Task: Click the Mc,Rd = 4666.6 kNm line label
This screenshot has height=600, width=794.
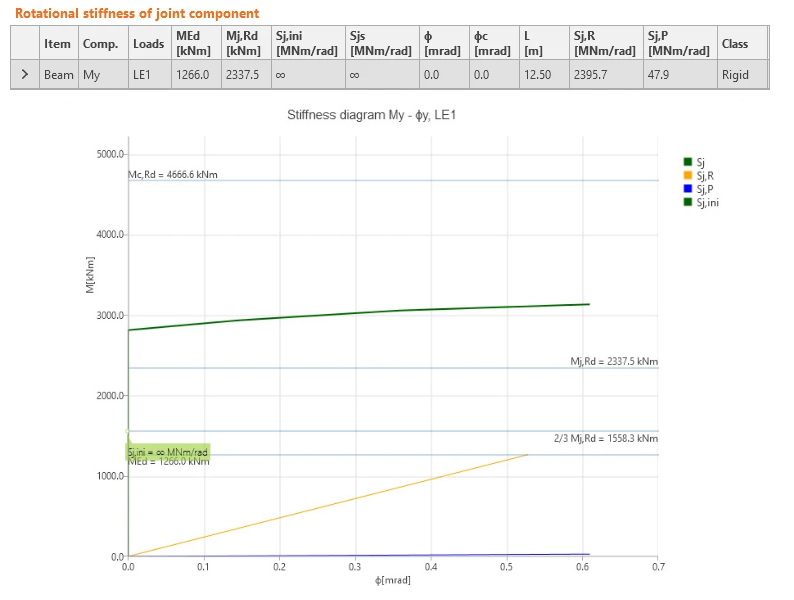Action: [173, 175]
